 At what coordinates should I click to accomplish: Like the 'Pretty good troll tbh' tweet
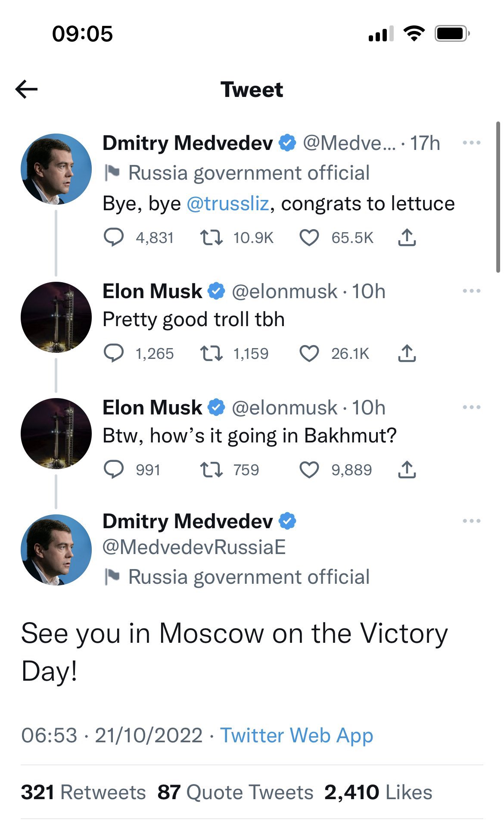(x=309, y=354)
